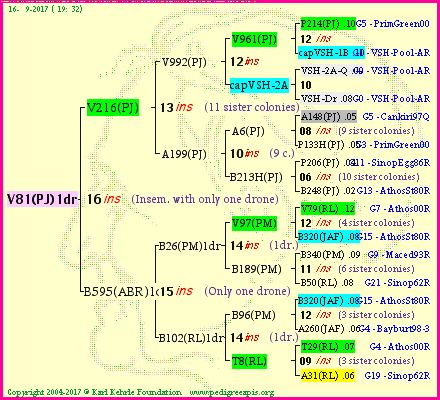This screenshot has width=440, height=400.
Task: Click G4 - Athos00R lineage label
Action: [400, 347]
